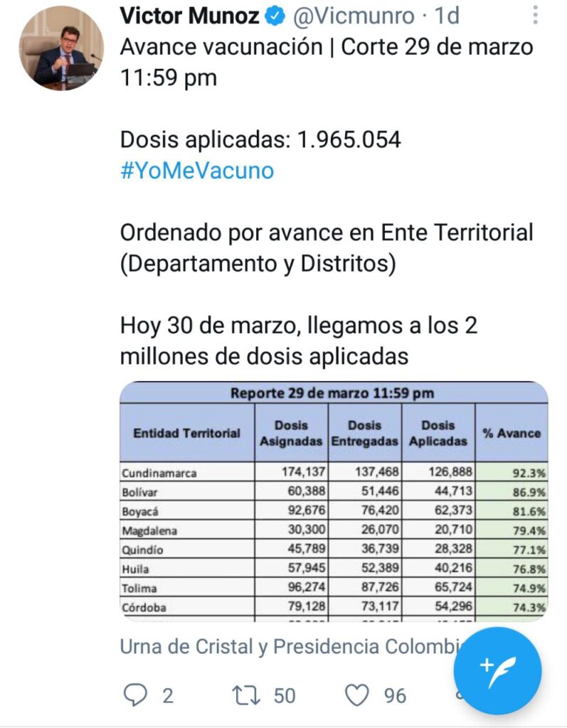Click the 1d tweet timestamp

click(447, 15)
